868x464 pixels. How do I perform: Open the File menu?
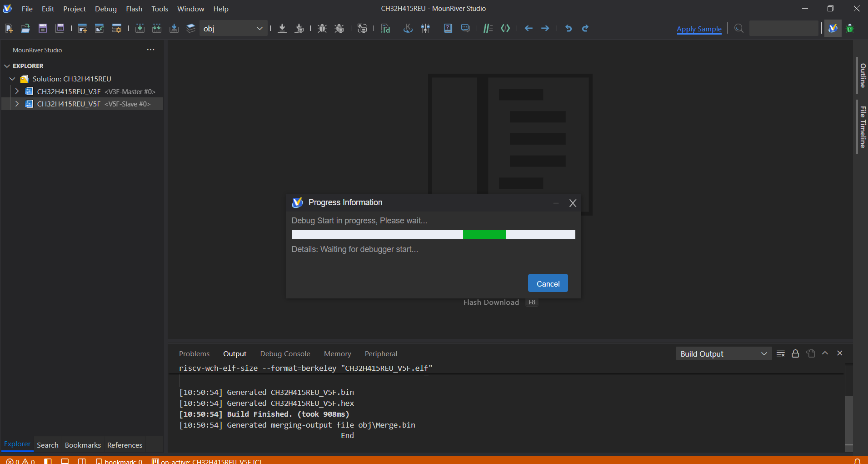pyautogui.click(x=27, y=9)
